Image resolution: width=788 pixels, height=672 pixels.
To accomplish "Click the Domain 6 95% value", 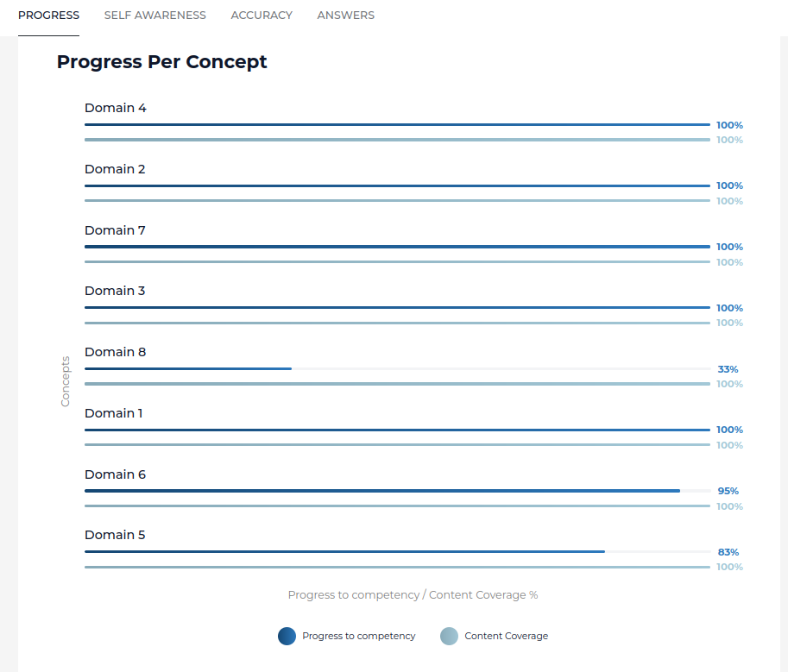I will (728, 491).
